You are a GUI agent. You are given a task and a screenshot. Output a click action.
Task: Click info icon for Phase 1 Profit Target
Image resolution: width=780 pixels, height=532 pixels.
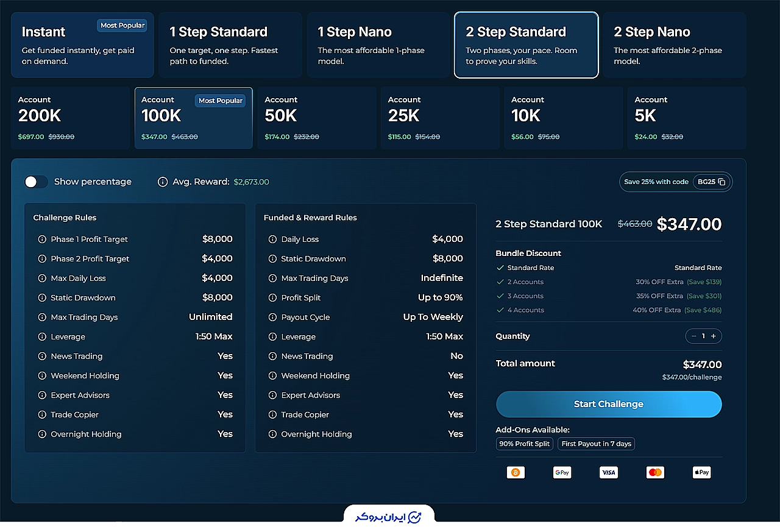[42, 239]
